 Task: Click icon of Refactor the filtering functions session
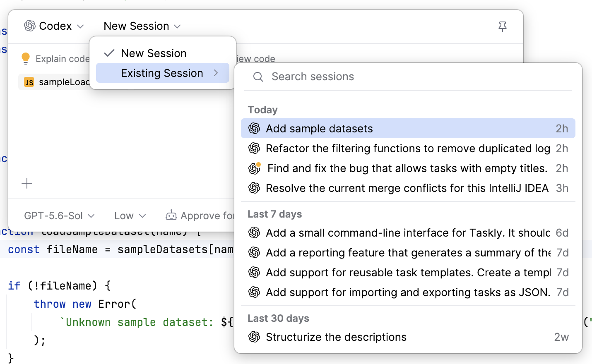[x=254, y=148]
